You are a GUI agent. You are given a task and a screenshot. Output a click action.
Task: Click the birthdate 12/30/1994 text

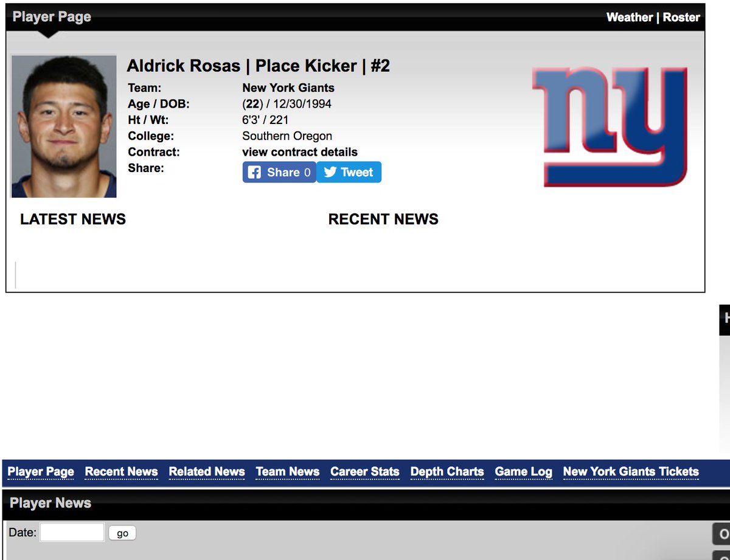tap(302, 104)
